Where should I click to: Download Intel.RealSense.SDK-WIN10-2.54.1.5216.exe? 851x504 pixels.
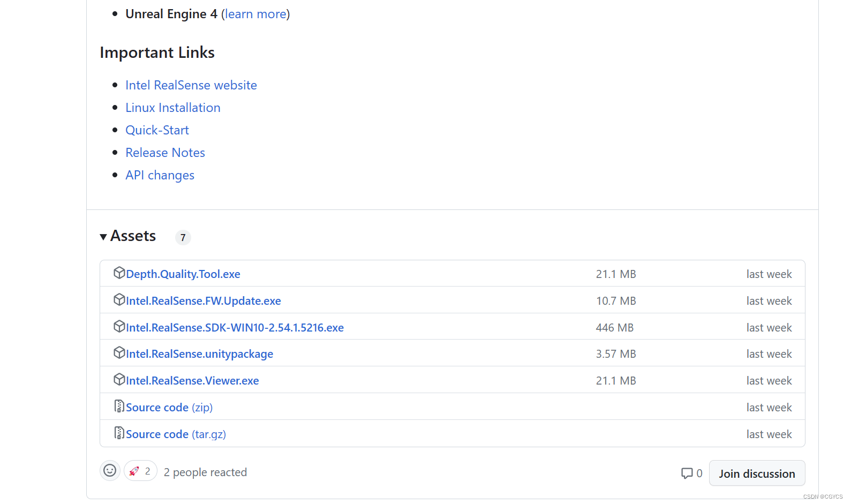[x=235, y=328]
